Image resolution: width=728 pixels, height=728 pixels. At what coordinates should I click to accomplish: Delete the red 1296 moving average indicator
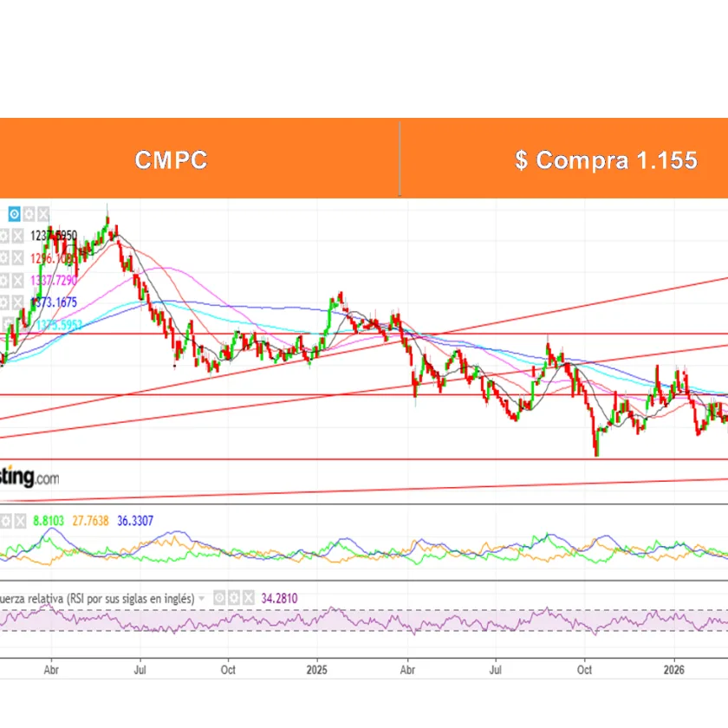pos(19,258)
